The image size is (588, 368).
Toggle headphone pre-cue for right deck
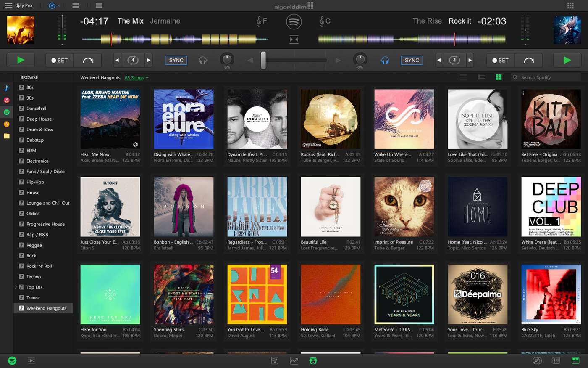[x=385, y=61]
